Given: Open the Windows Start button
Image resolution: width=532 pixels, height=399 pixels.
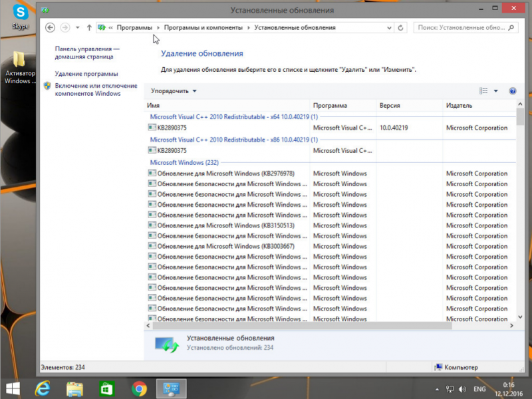Looking at the screenshot, I should point(13,389).
